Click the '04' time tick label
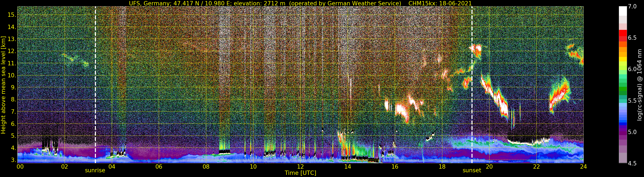 point(112,167)
